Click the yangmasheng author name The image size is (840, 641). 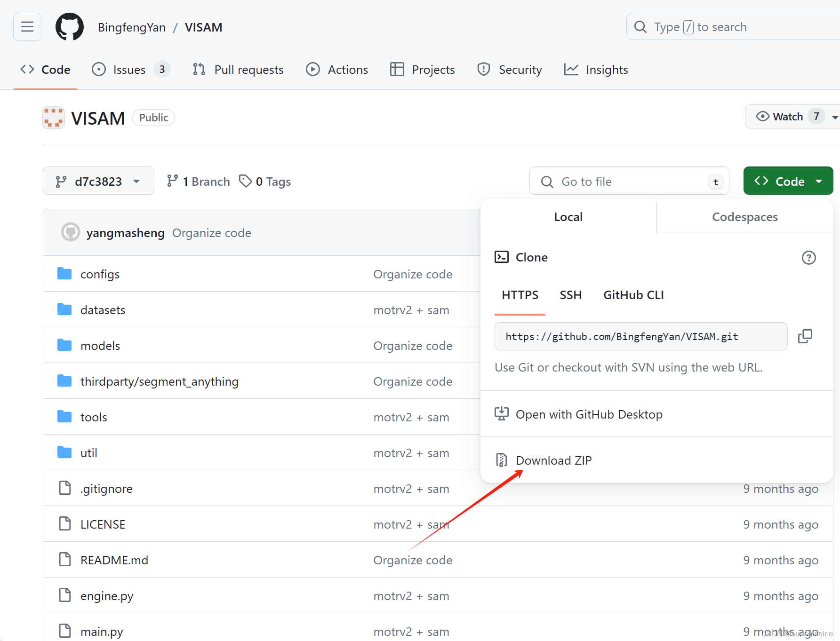tap(125, 233)
